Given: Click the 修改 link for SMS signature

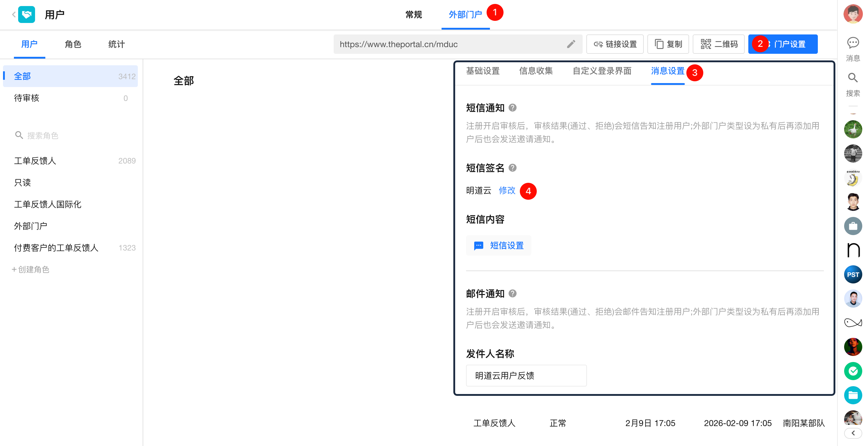Looking at the screenshot, I should point(507,191).
